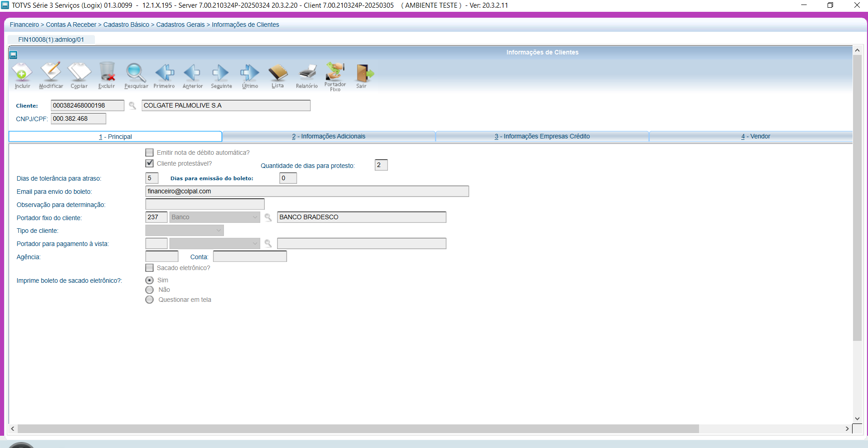
Task: Click lookup magnifier beside Cliente code
Action: (x=132, y=106)
